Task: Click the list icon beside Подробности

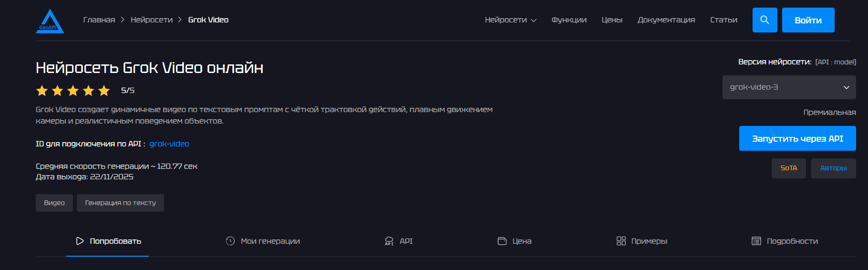Action: [756, 241]
